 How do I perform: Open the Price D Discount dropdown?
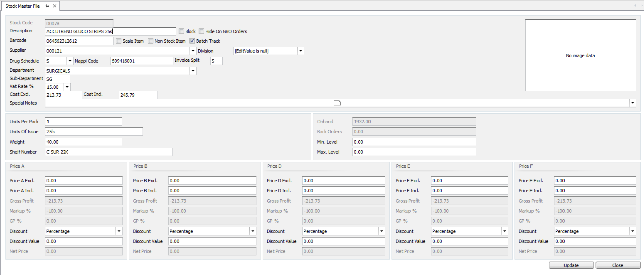coord(382,231)
